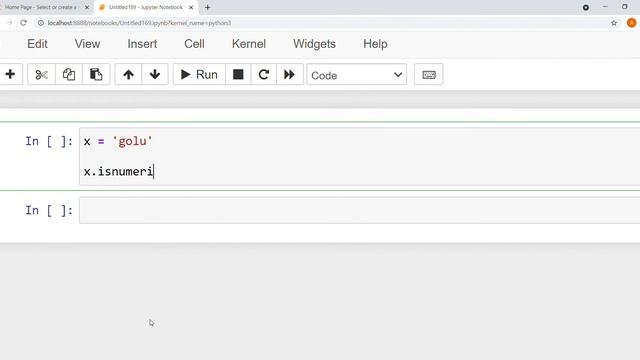Open the Insert menu
This screenshot has width=640, height=360.
coord(142,44)
